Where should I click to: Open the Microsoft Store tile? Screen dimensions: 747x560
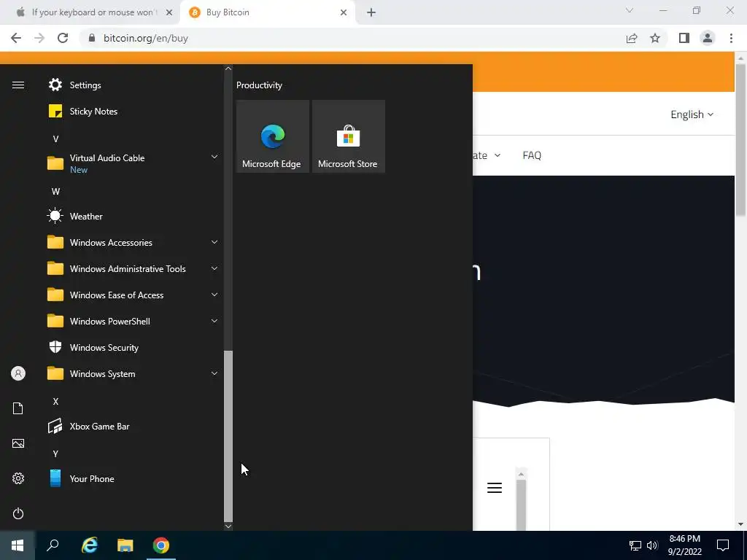(x=348, y=136)
